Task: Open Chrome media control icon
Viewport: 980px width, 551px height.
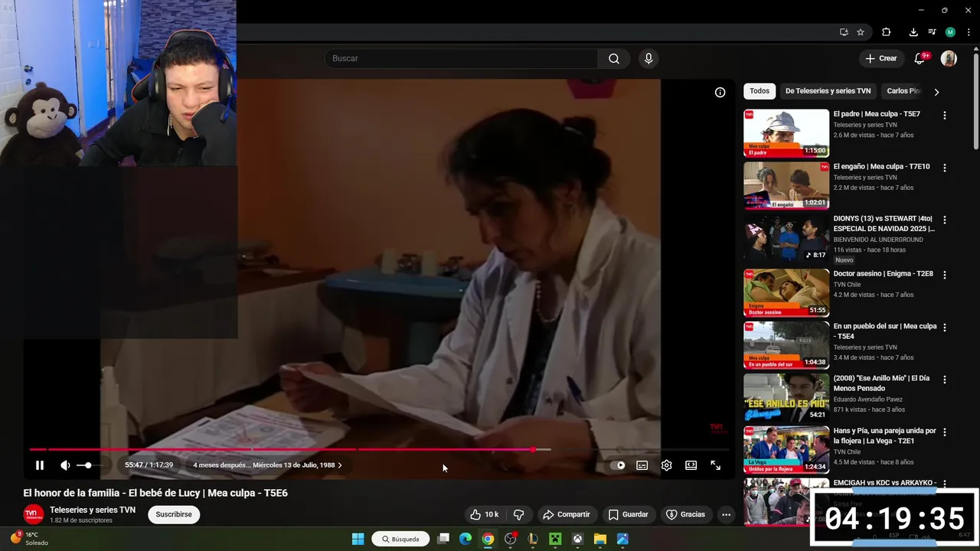Action: point(932,32)
